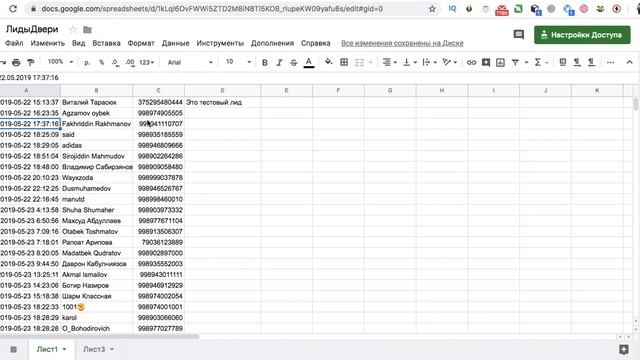The height and width of the screenshot is (360, 640).
Task: Apply ruble currency format
Action: (87, 62)
